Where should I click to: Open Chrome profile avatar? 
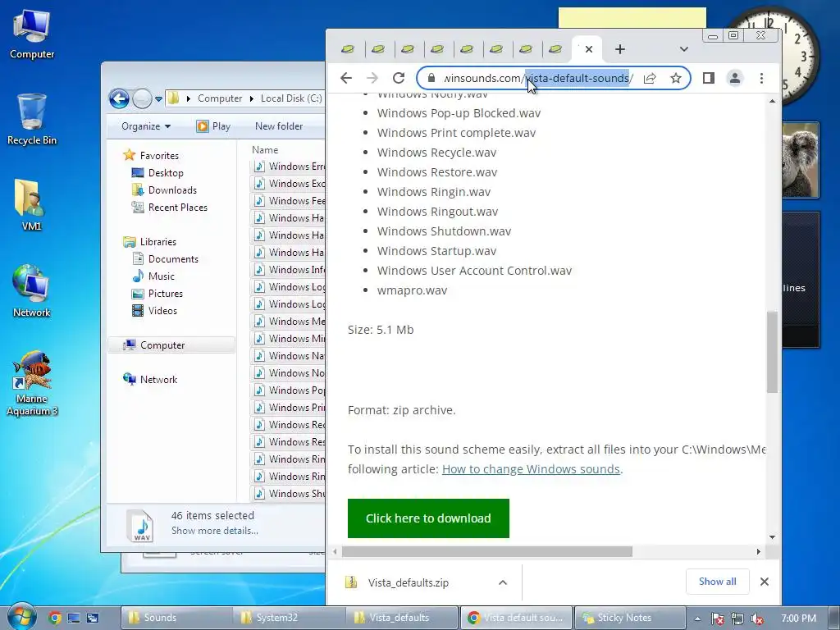tap(735, 78)
